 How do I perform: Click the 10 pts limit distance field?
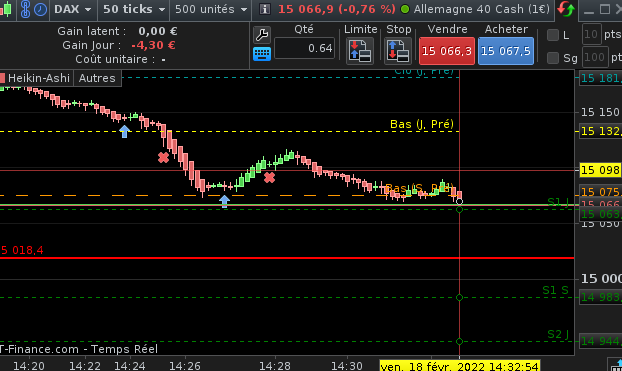click(591, 35)
